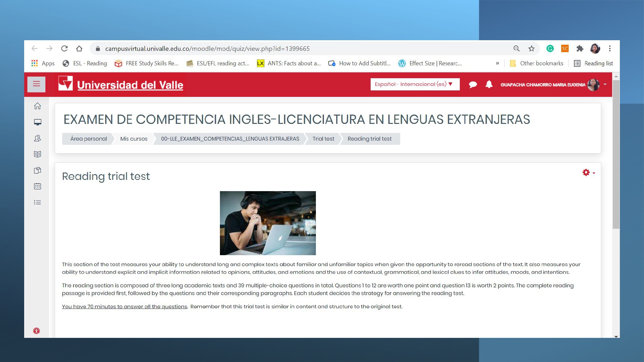Go to Área personal breadcrumb
This screenshot has width=644, height=362.
coord(89,139)
